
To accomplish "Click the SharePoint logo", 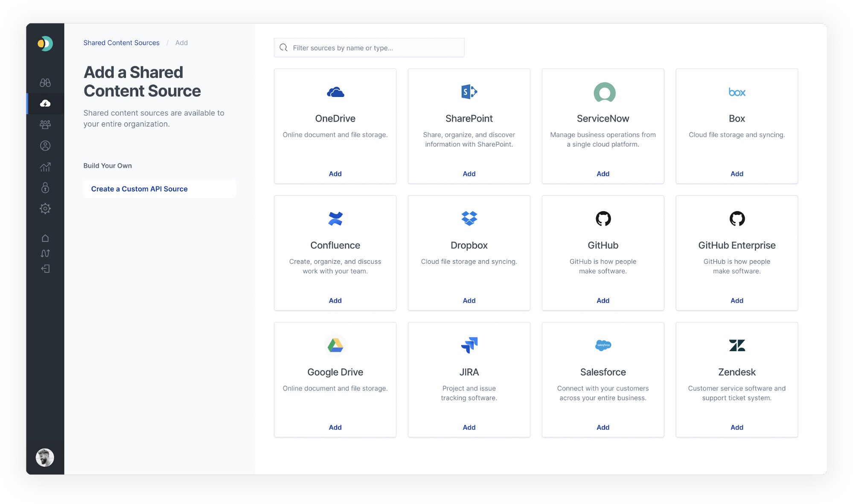I will (469, 92).
